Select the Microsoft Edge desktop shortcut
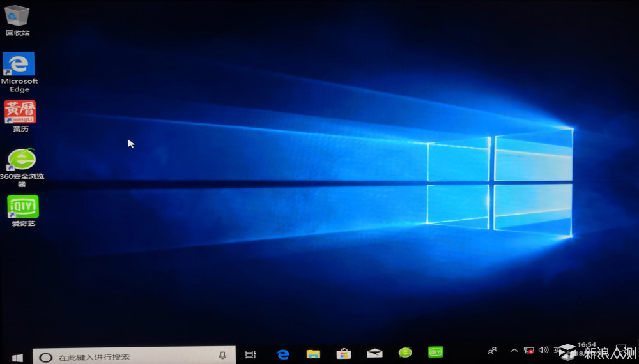The height and width of the screenshot is (364, 639). [19, 72]
